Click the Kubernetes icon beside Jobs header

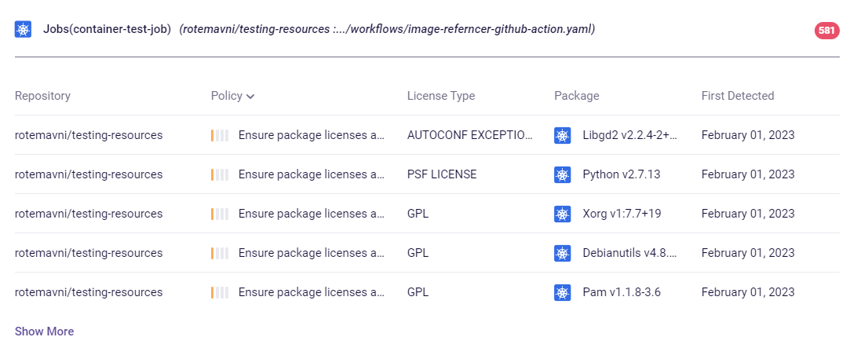[x=24, y=30]
